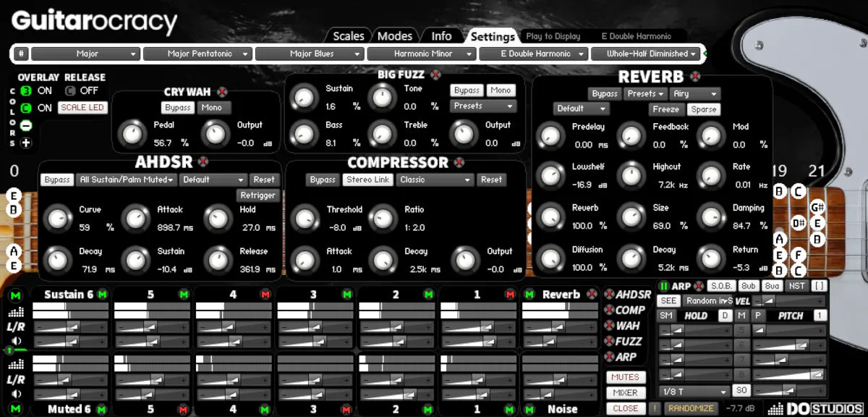Click Reset in the AHDSR section
The image size is (868, 417).
263,180
